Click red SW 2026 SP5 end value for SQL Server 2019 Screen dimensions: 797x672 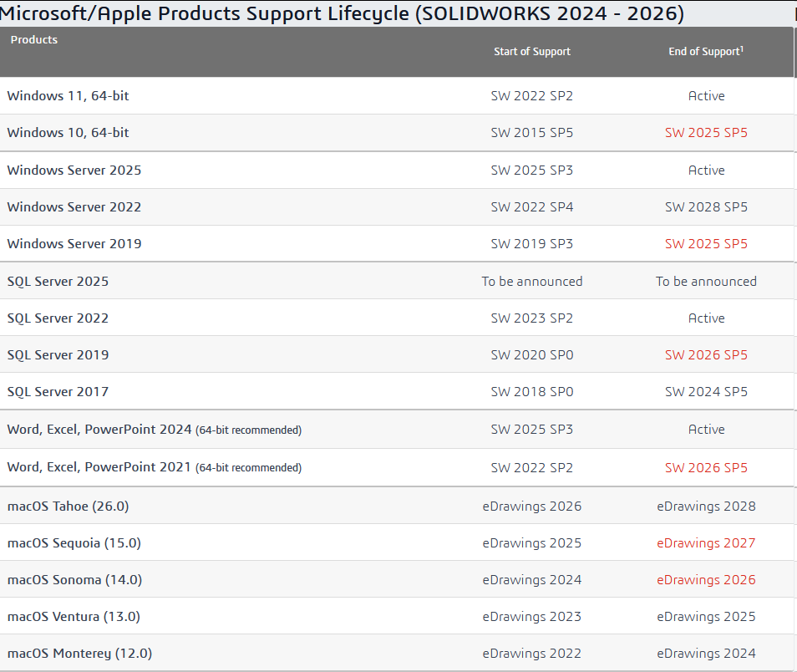point(706,354)
